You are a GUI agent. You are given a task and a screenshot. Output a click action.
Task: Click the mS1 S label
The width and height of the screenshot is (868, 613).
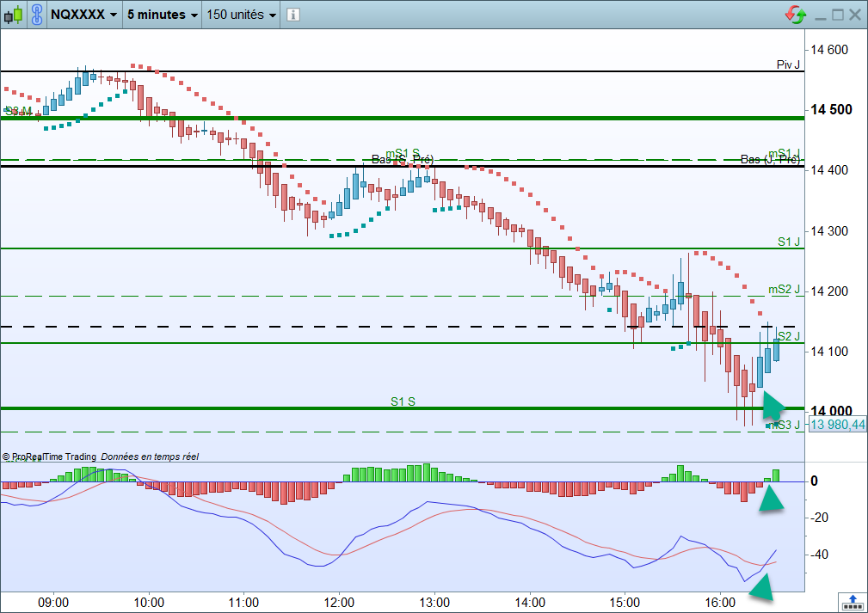tap(403, 153)
